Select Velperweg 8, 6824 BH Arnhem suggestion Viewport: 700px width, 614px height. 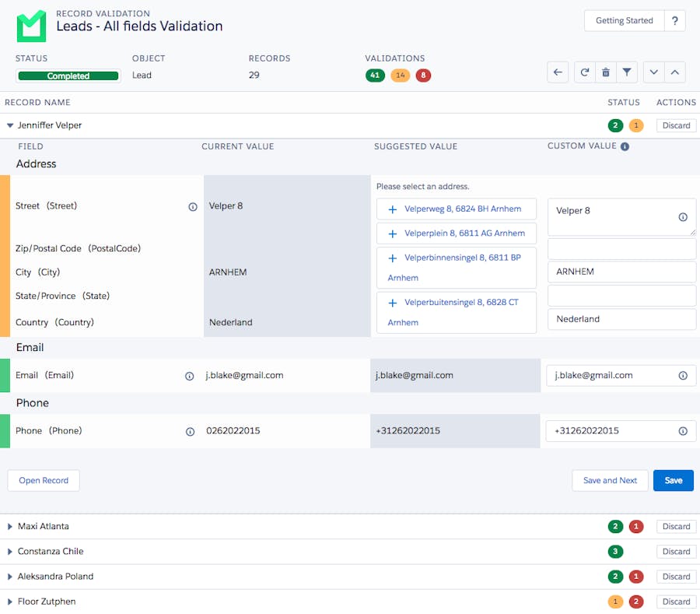tap(456, 209)
